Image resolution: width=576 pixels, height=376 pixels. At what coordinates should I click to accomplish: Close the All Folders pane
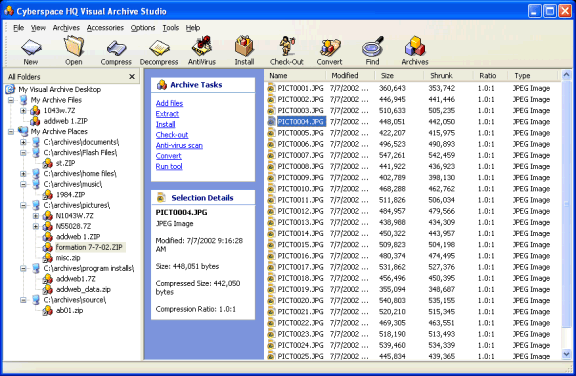pos(132,77)
